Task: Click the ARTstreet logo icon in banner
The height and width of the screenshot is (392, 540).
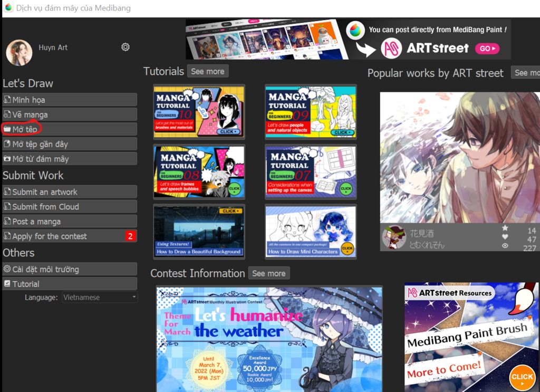Action: click(x=392, y=48)
